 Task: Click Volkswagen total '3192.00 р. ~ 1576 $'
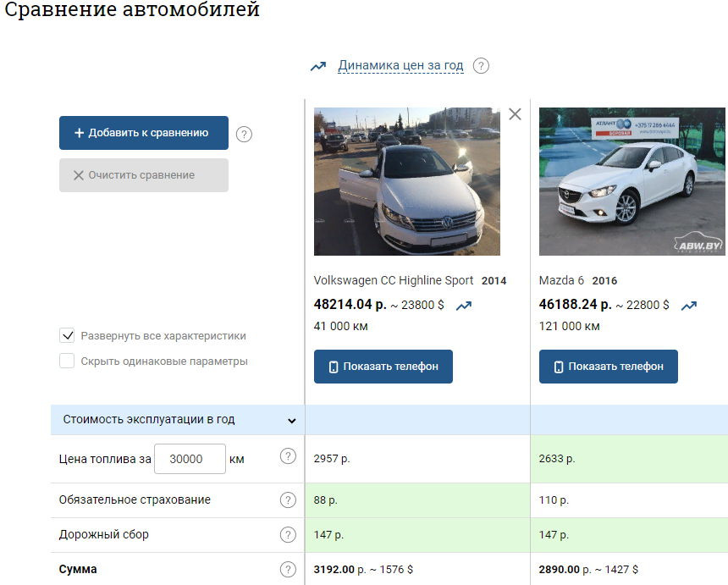[363, 569]
